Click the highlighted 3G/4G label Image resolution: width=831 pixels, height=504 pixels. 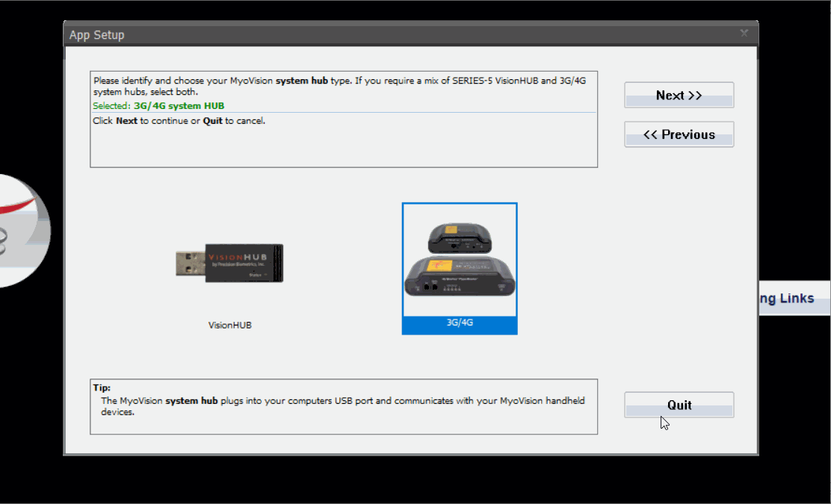point(460,325)
